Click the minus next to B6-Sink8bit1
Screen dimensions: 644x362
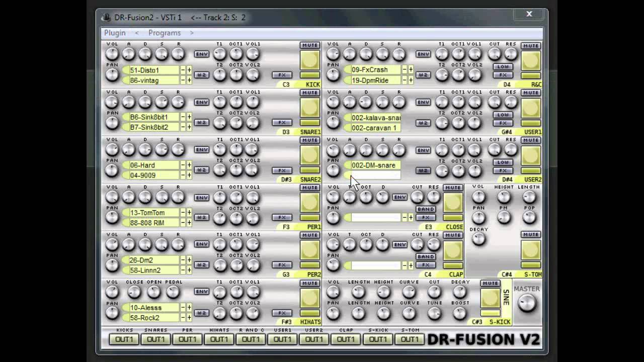(x=183, y=117)
